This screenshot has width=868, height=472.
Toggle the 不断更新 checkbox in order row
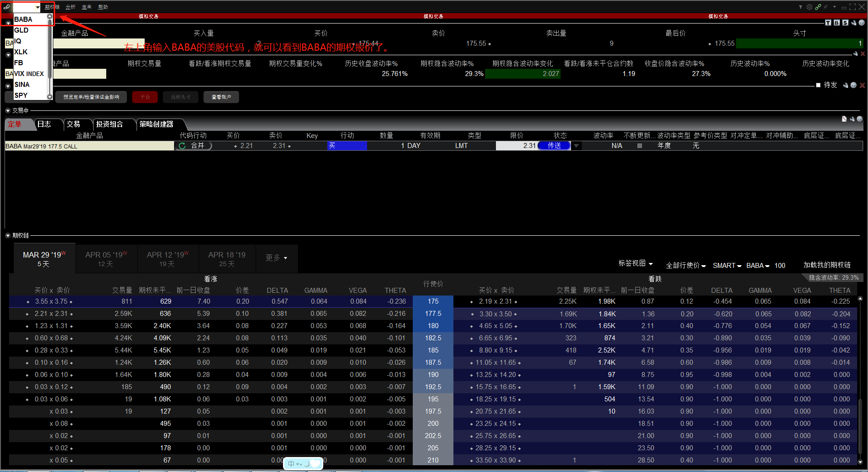tap(640, 146)
